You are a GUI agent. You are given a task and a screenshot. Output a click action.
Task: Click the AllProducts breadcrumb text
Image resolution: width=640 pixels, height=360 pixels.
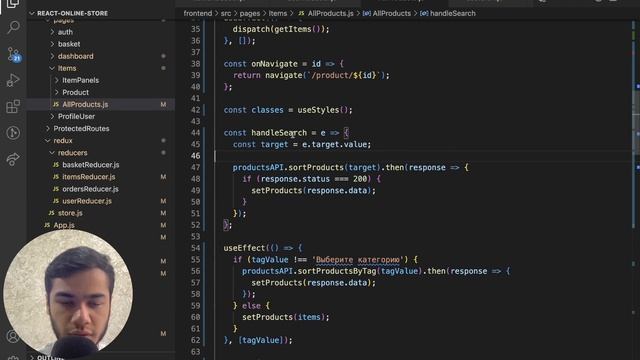coord(392,13)
